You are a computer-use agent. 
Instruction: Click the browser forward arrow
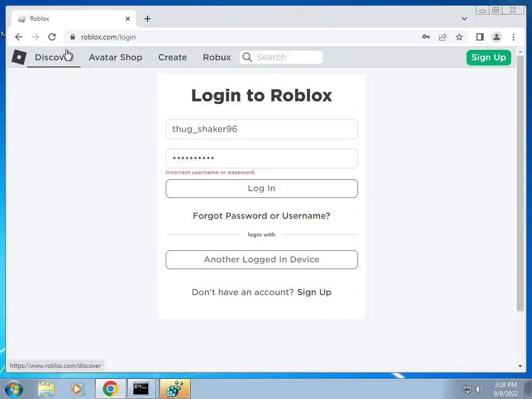(35, 37)
